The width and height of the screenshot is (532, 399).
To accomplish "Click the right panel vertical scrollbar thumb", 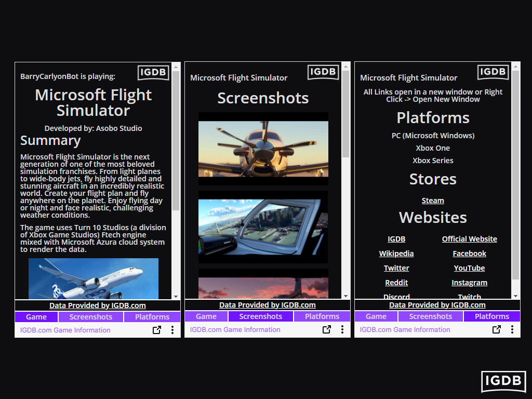I will coord(516,175).
